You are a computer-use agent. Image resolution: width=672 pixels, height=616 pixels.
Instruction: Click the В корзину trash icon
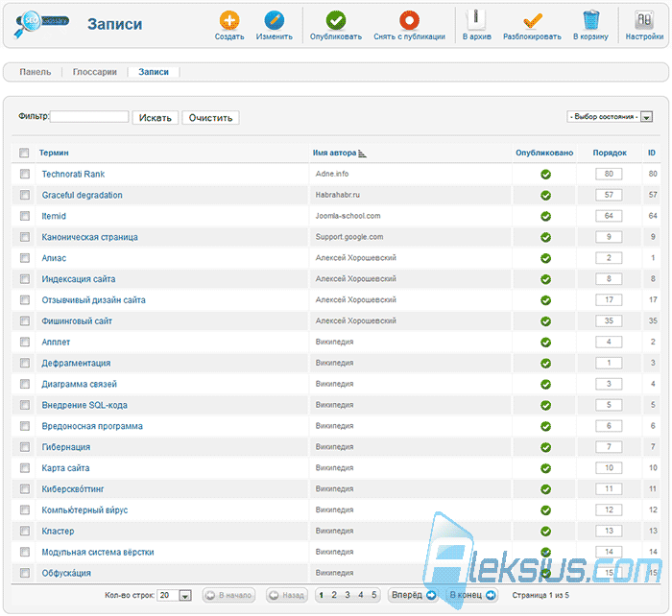point(591,20)
